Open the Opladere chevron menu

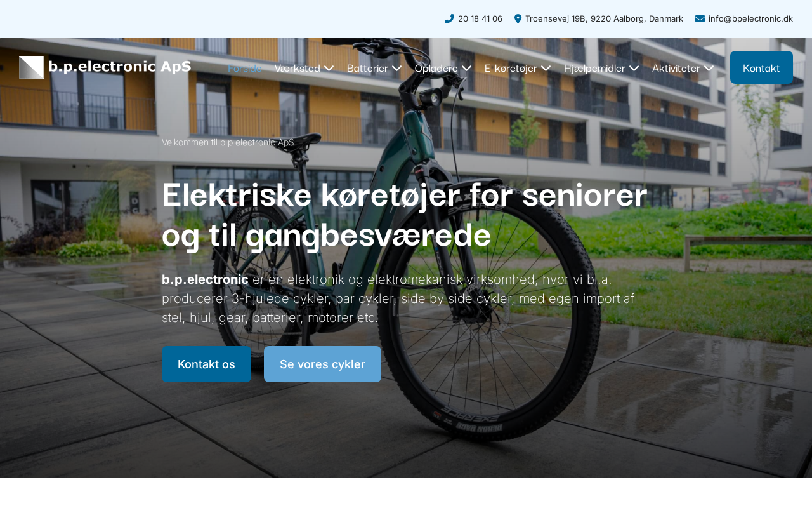(x=466, y=68)
